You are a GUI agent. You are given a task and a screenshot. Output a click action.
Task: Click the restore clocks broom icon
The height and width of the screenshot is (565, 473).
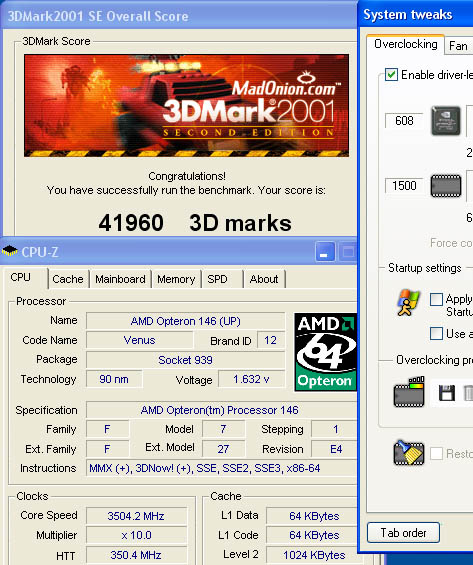coord(409,453)
